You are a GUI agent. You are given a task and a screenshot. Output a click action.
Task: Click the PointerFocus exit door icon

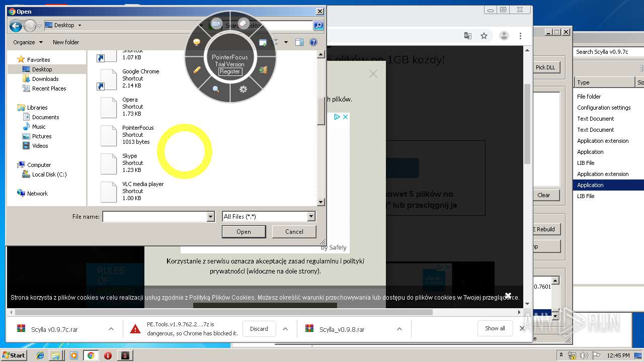click(x=263, y=70)
